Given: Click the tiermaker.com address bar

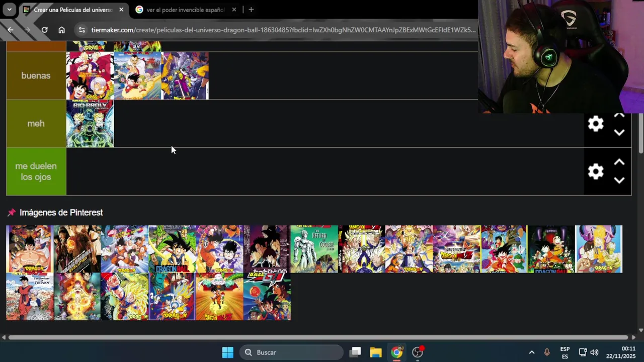Looking at the screenshot, I should [x=283, y=30].
